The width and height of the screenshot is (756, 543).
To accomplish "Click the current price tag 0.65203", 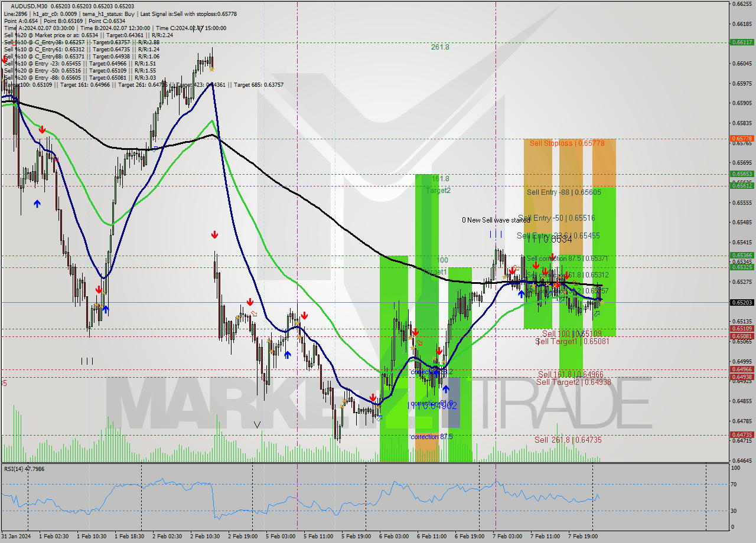I will (x=742, y=302).
